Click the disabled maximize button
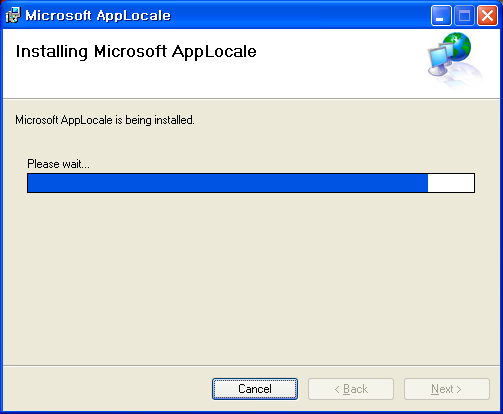This screenshot has width=503, height=414. tap(464, 15)
